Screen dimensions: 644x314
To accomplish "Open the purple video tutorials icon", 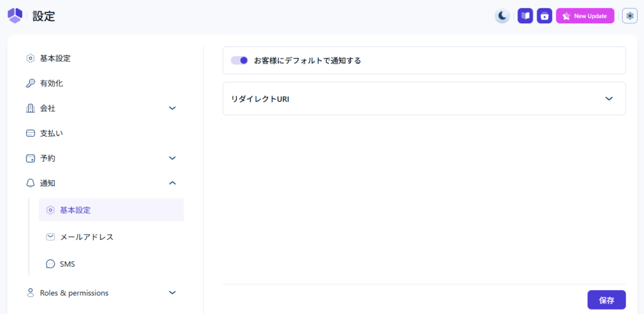I will [x=544, y=16].
